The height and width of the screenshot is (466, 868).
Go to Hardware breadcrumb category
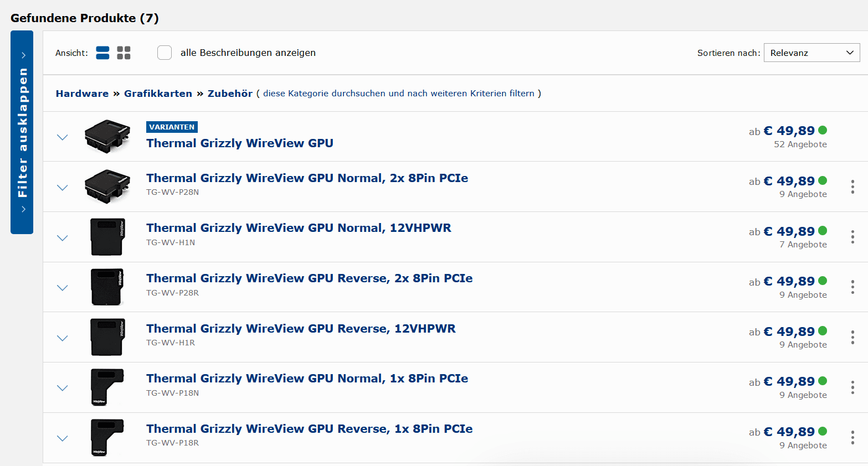coord(82,94)
